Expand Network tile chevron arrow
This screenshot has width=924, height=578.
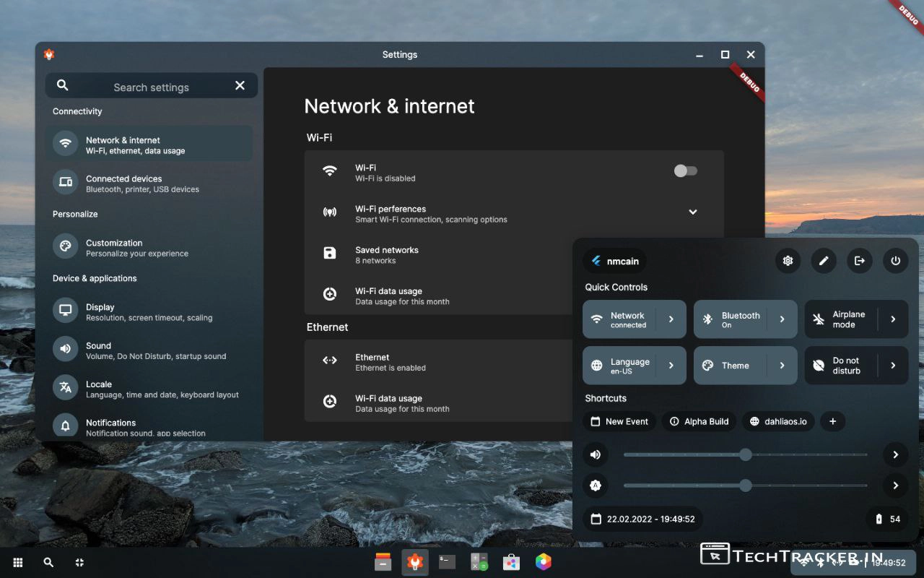point(671,319)
